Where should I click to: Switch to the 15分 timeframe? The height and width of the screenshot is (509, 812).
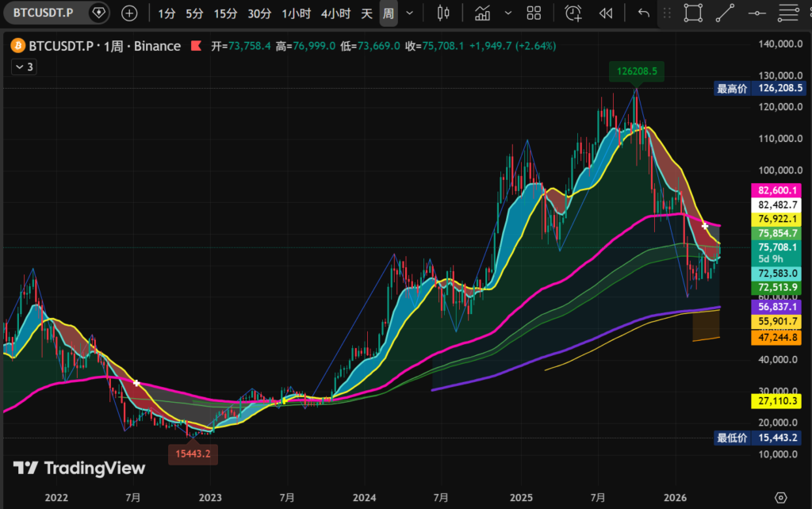tap(226, 13)
